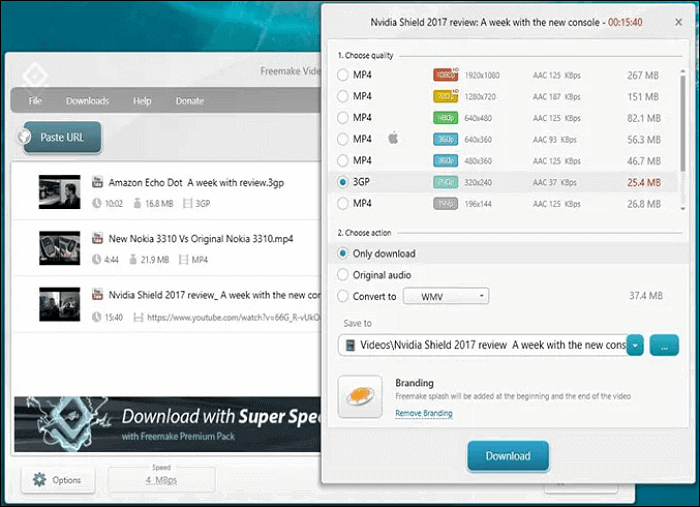This screenshot has height=507, width=700.
Task: Click the orange Branding splash icon
Action: pyautogui.click(x=360, y=397)
